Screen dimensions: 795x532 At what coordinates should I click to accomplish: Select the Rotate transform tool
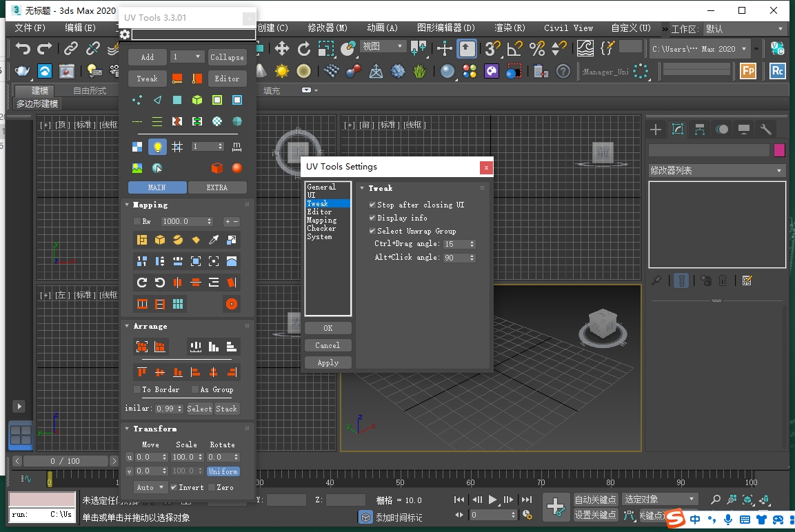303,49
